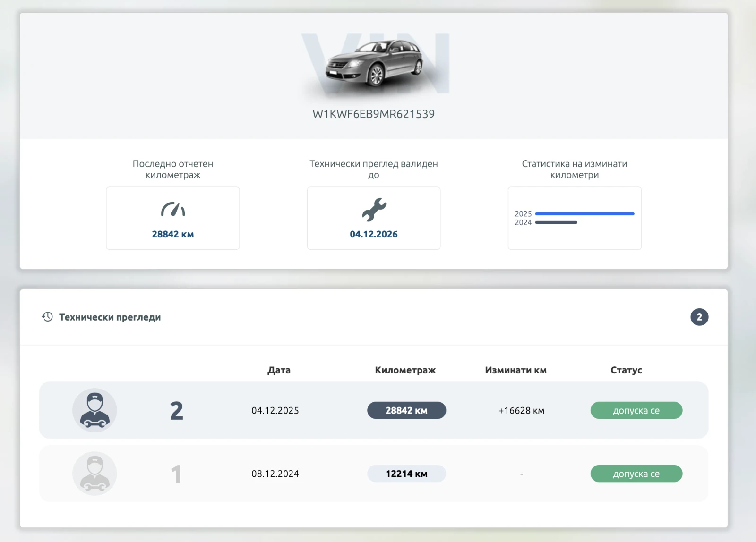Click the Километраж column header
756x542 pixels.
tap(405, 370)
